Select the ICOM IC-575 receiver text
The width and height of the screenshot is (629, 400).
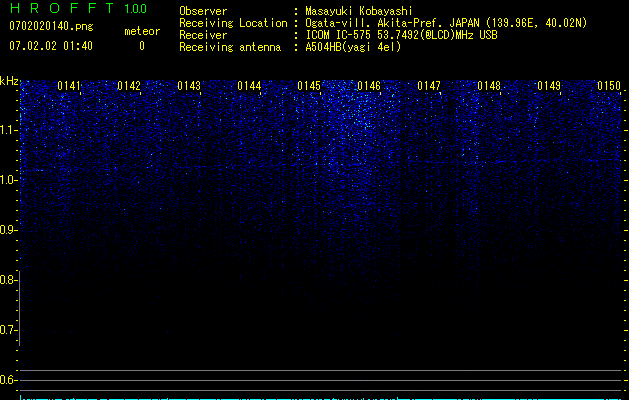tap(401, 35)
